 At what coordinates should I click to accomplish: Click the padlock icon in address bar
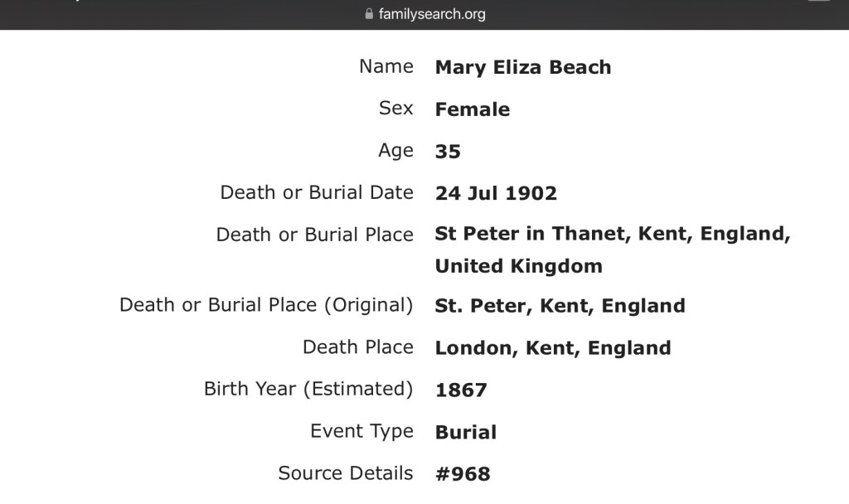pos(369,14)
